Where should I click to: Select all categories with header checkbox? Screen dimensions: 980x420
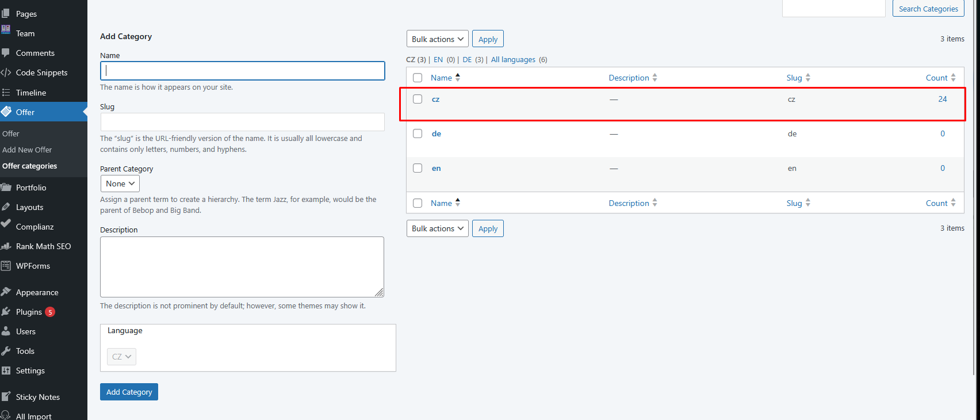418,78
